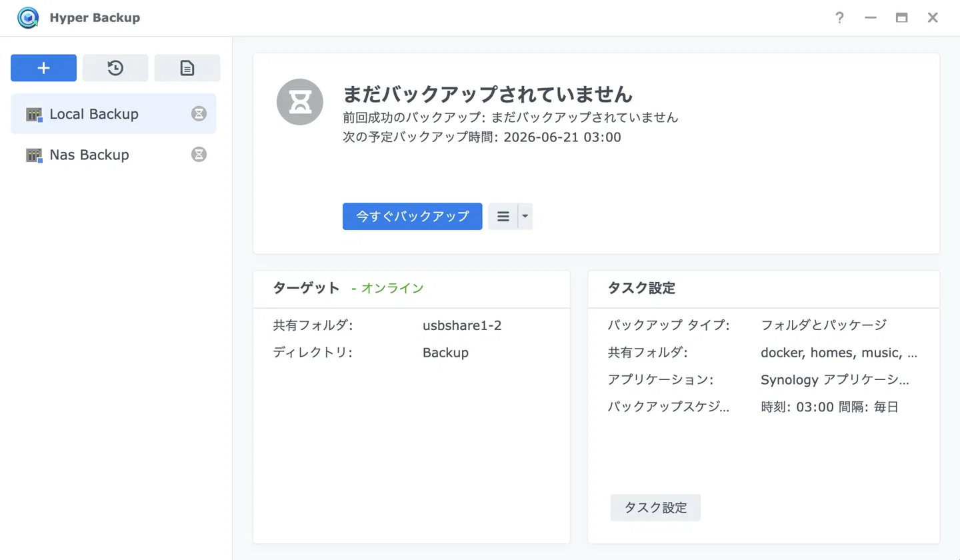960x560 pixels.
Task: Open the log document icon
Action: [187, 68]
